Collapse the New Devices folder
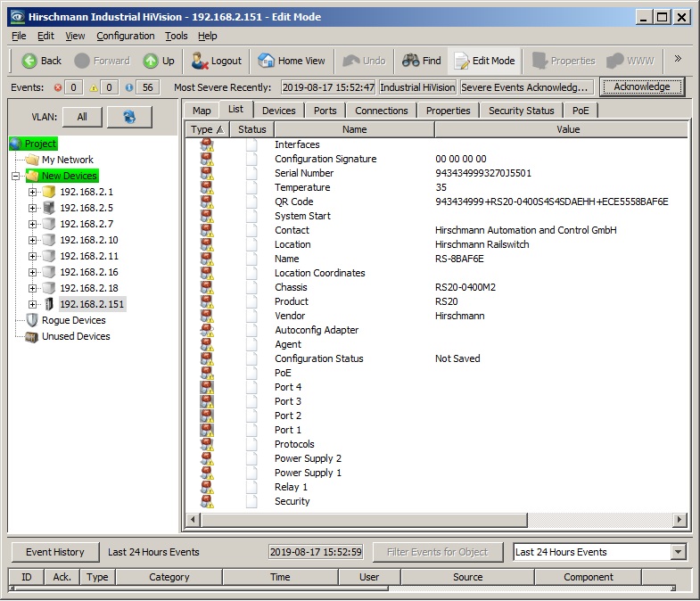 tap(17, 177)
